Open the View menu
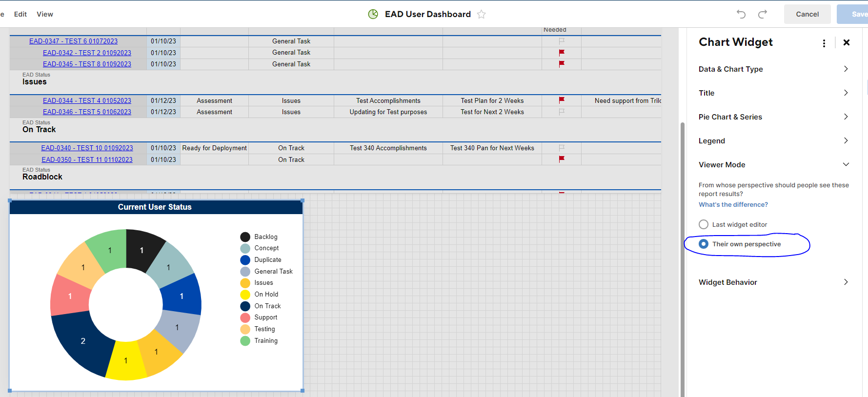The image size is (868, 397). [x=45, y=14]
